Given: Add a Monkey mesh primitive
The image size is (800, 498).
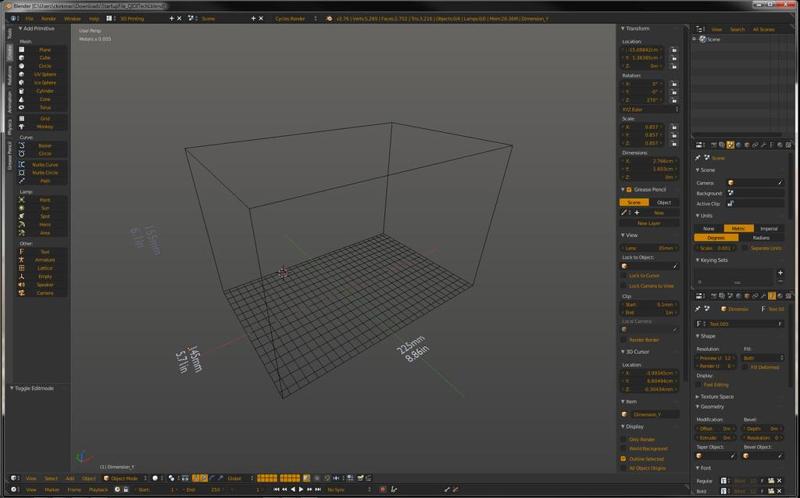Looking at the screenshot, I should (45, 127).
